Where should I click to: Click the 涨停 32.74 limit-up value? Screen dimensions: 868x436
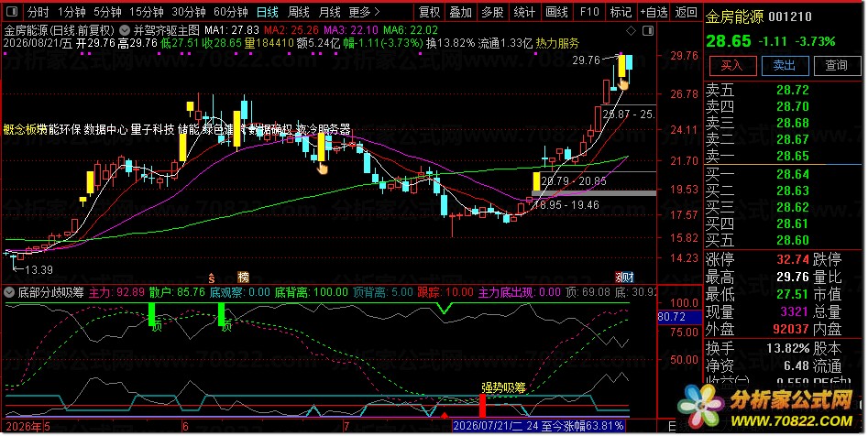[793, 259]
